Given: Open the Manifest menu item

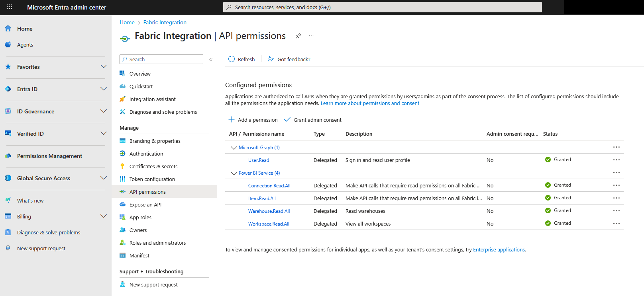Looking at the screenshot, I should coord(139,255).
